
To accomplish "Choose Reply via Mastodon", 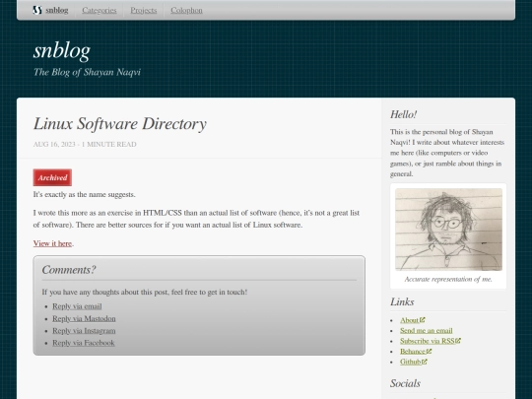I will 84,318.
